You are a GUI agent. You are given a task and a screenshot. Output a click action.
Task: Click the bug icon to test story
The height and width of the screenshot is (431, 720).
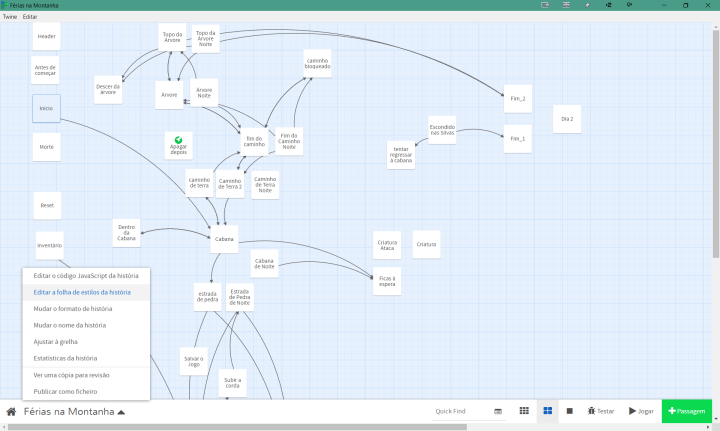pyautogui.click(x=591, y=411)
